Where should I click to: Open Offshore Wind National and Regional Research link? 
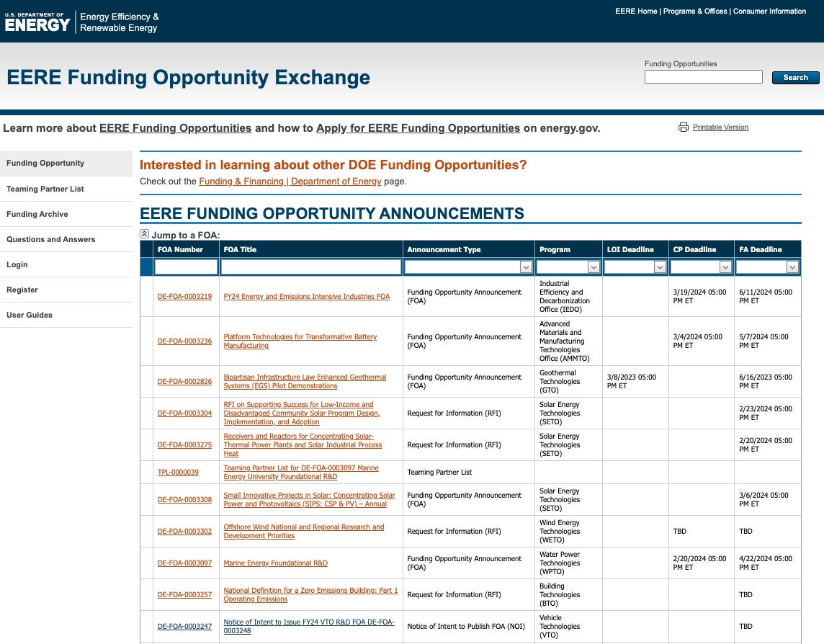[x=304, y=532]
